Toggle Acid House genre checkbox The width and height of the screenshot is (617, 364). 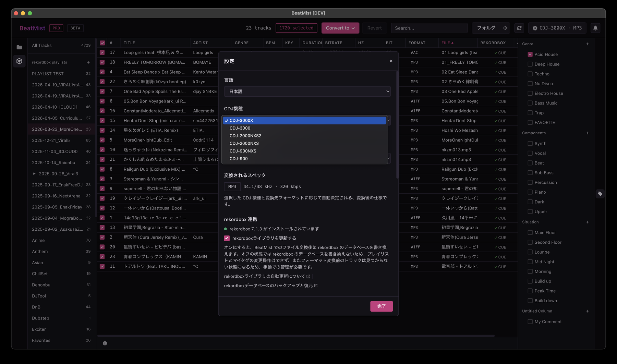pyautogui.click(x=530, y=54)
